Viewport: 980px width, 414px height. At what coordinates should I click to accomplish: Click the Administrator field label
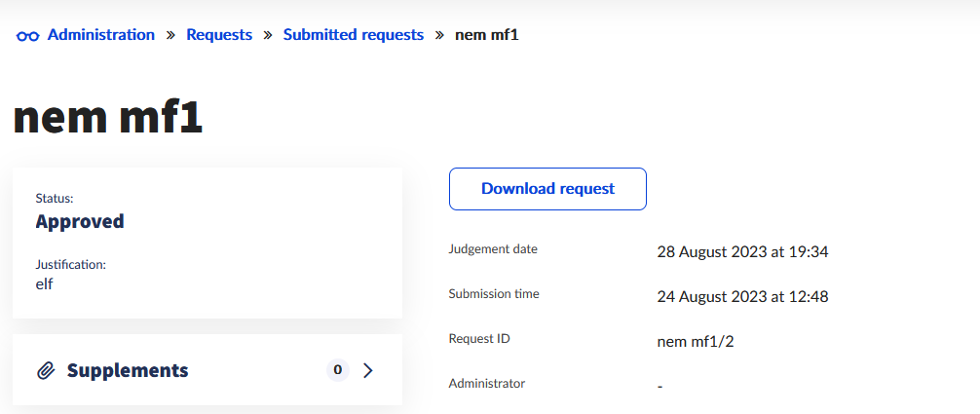(486, 384)
